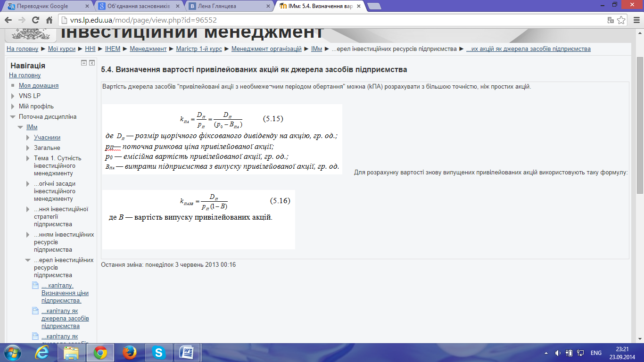Expand the Учасники node arrow
644x362 pixels.
tap(28, 138)
